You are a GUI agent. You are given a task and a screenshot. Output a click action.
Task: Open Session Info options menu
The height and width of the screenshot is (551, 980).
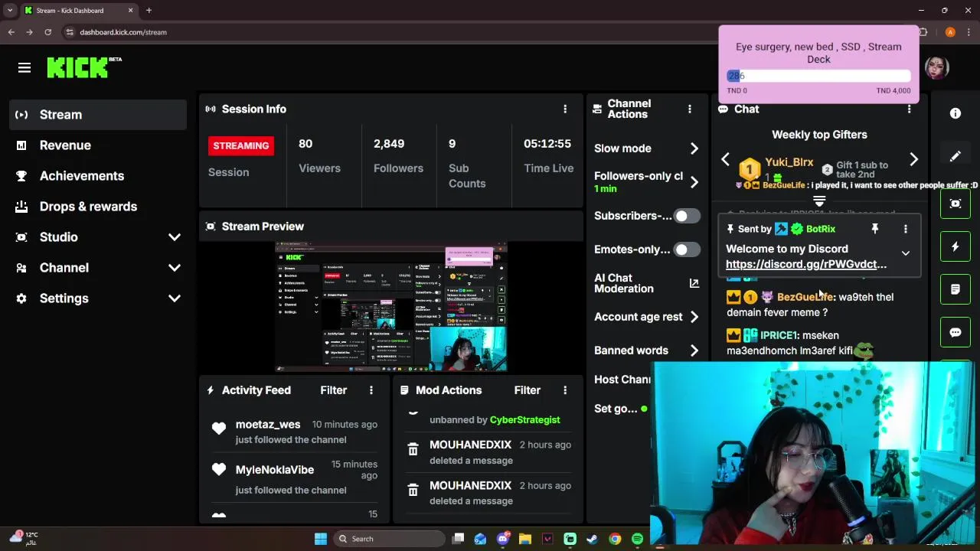[x=565, y=109]
